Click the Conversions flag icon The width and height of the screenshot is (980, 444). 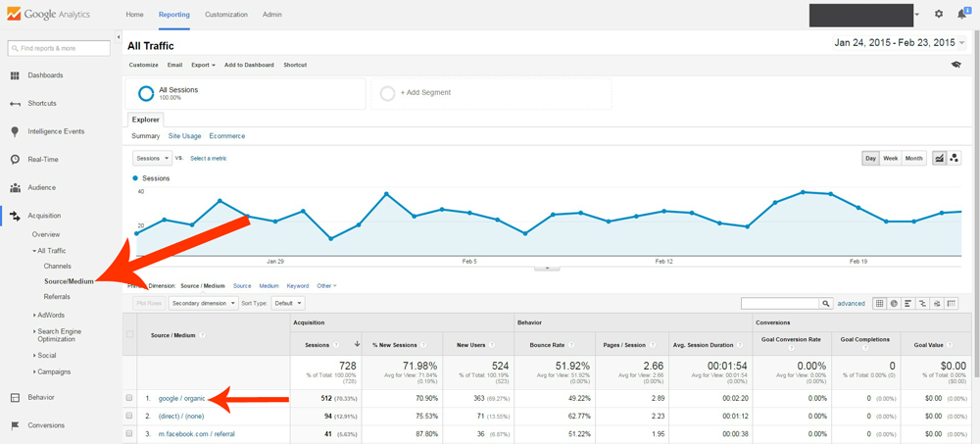click(15, 425)
